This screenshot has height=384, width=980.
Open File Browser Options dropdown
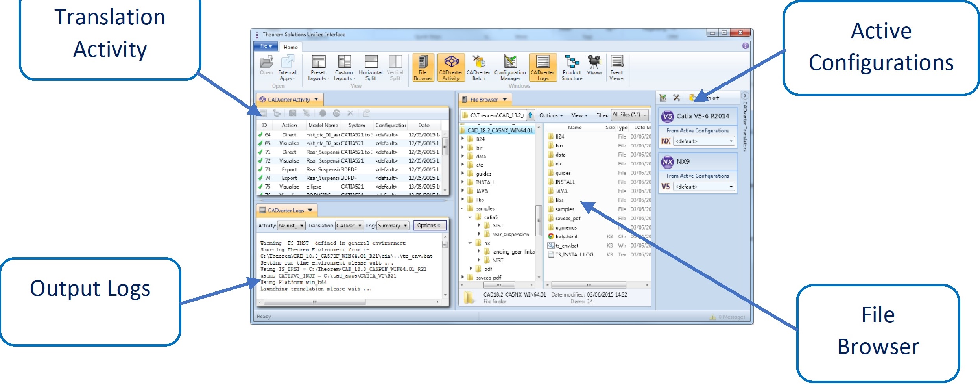point(551,115)
